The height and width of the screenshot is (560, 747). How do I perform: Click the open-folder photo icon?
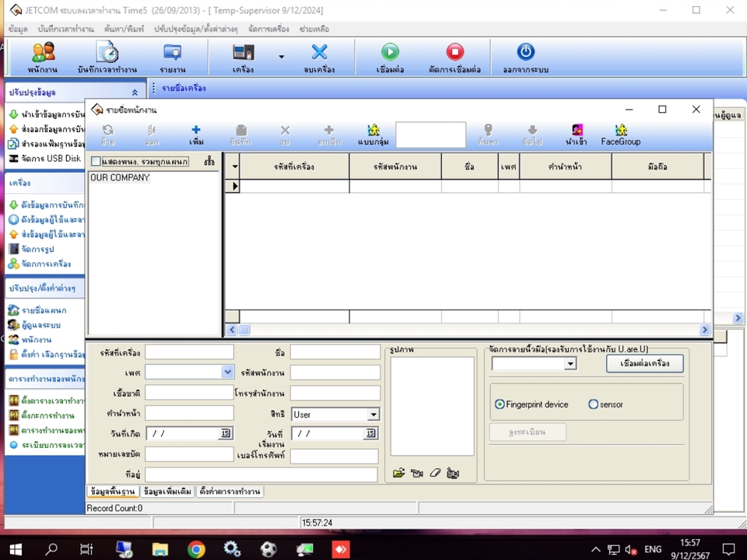coord(398,473)
